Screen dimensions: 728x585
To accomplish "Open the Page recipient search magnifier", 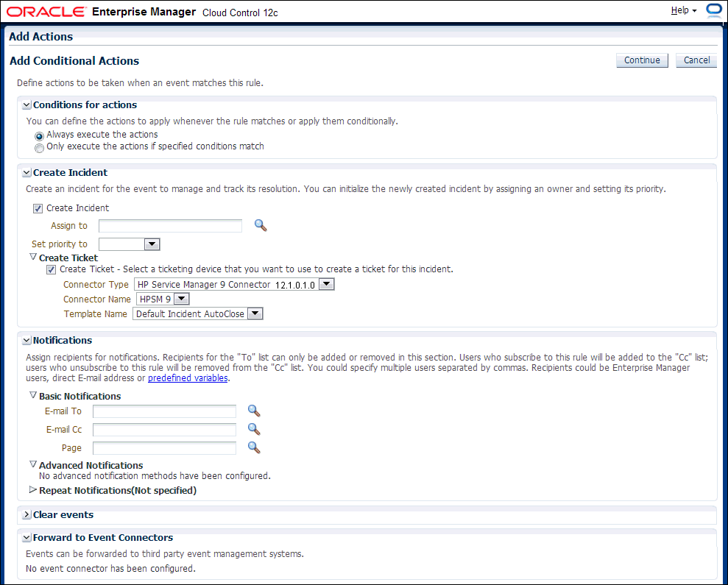I will (x=253, y=447).
